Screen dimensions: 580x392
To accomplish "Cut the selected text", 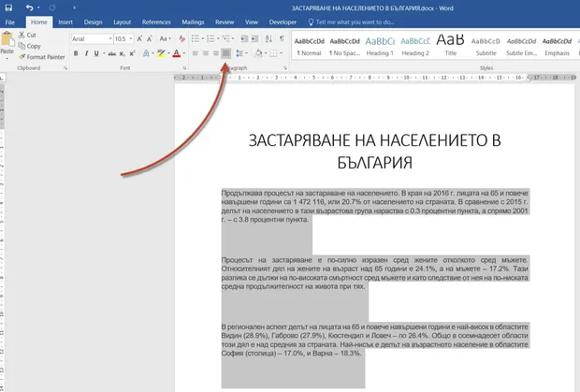I will [27, 35].
